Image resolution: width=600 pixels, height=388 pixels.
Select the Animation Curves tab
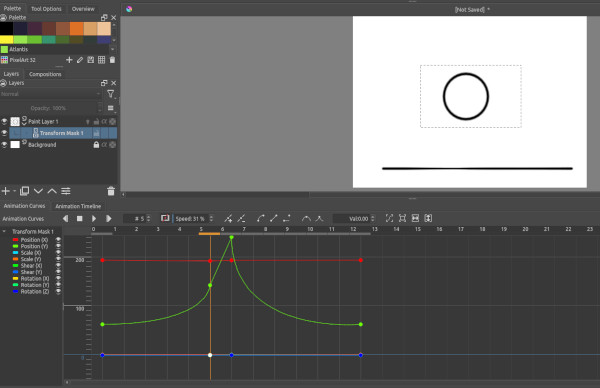click(24, 206)
